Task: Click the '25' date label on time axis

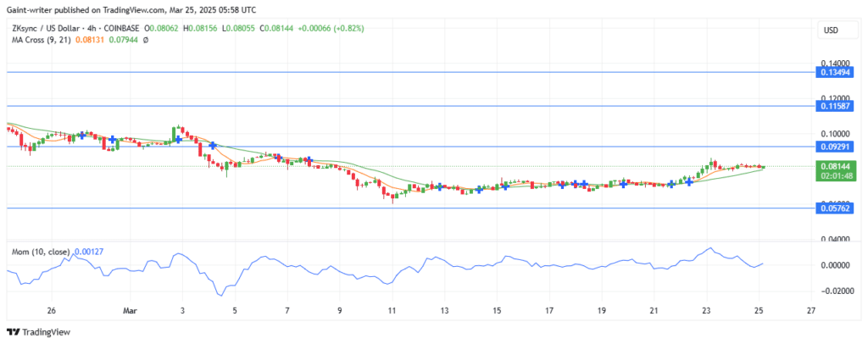Action: (x=759, y=311)
